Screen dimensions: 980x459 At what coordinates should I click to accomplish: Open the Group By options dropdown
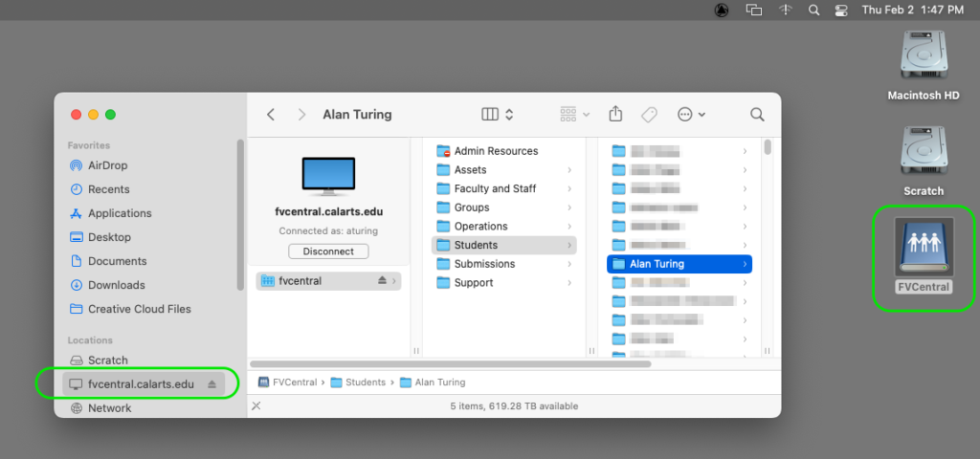coord(575,115)
